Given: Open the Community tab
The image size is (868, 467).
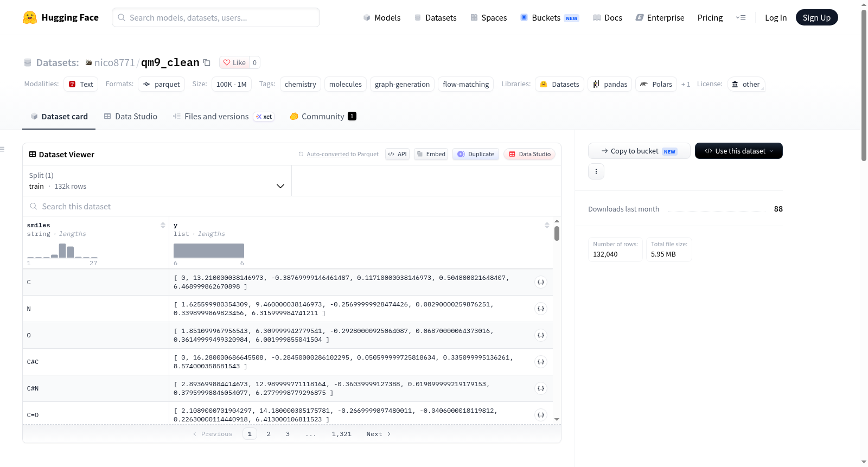Looking at the screenshot, I should pyautogui.click(x=323, y=116).
